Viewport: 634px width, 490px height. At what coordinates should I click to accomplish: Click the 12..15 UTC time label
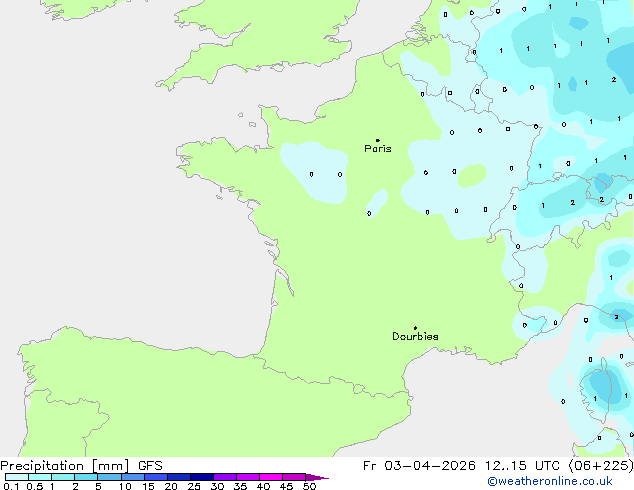click(522, 466)
